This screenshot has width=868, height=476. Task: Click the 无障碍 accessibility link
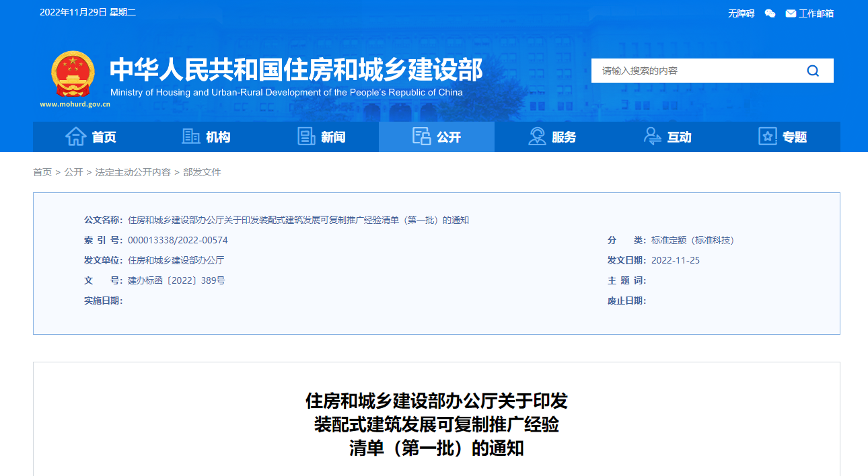[x=741, y=13]
